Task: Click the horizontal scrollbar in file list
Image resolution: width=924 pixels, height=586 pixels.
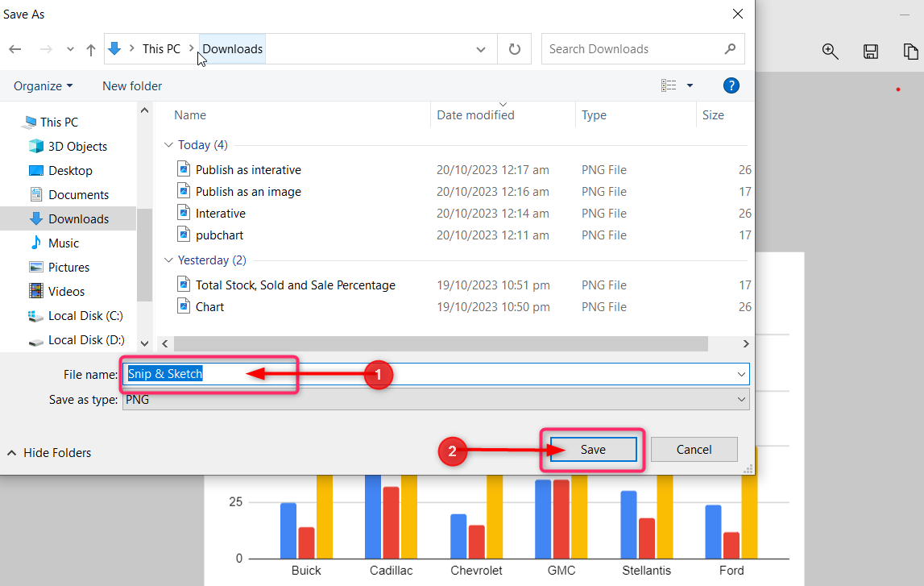Action: [x=440, y=343]
